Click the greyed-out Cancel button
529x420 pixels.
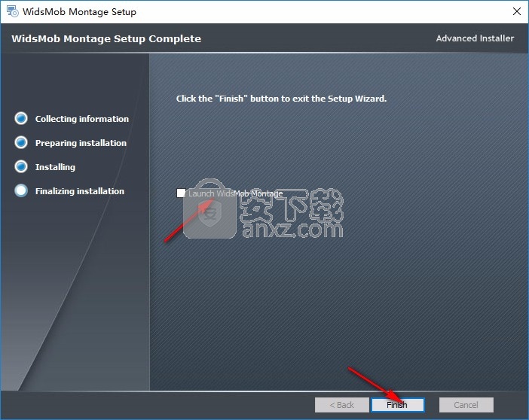(x=466, y=405)
